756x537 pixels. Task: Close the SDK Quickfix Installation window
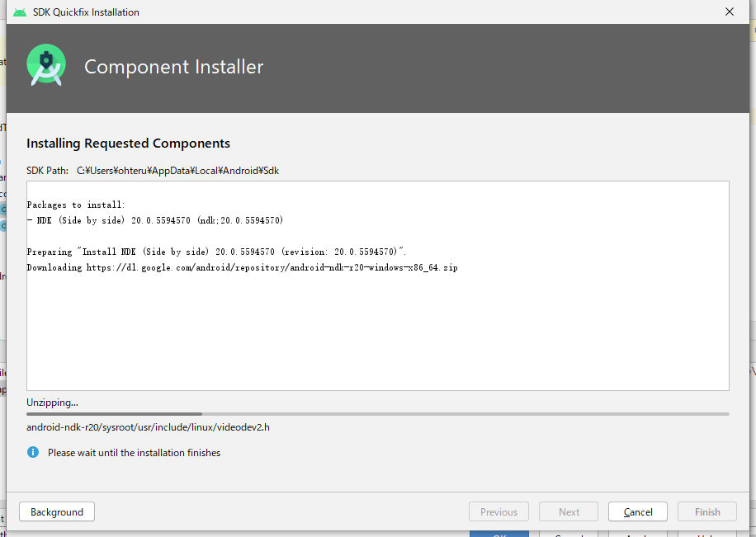pyautogui.click(x=729, y=12)
